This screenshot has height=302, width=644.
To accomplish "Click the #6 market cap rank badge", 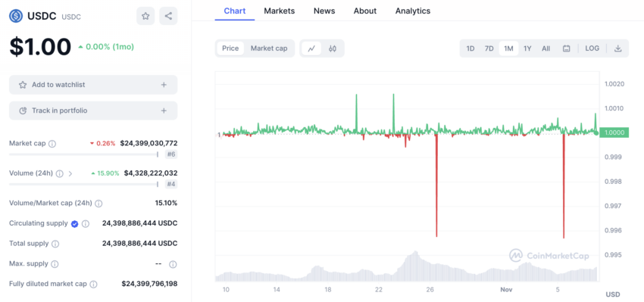I will click(x=171, y=154).
